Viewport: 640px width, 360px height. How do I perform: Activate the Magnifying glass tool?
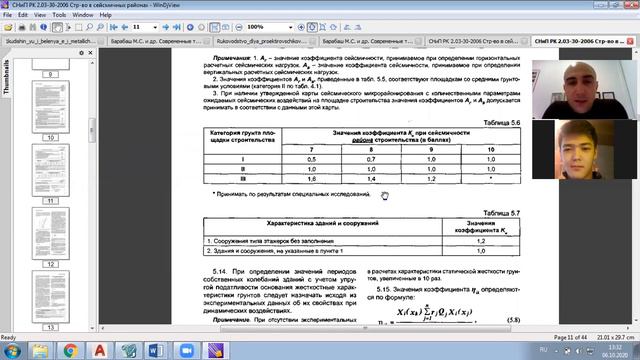[89, 27]
